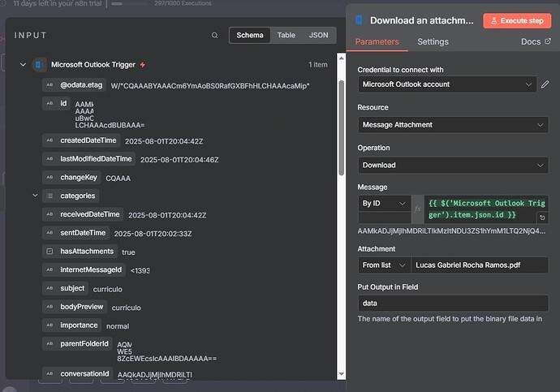The width and height of the screenshot is (560, 392).
Task: Select the parentFolderId field pill
Action: pyautogui.click(x=77, y=344)
